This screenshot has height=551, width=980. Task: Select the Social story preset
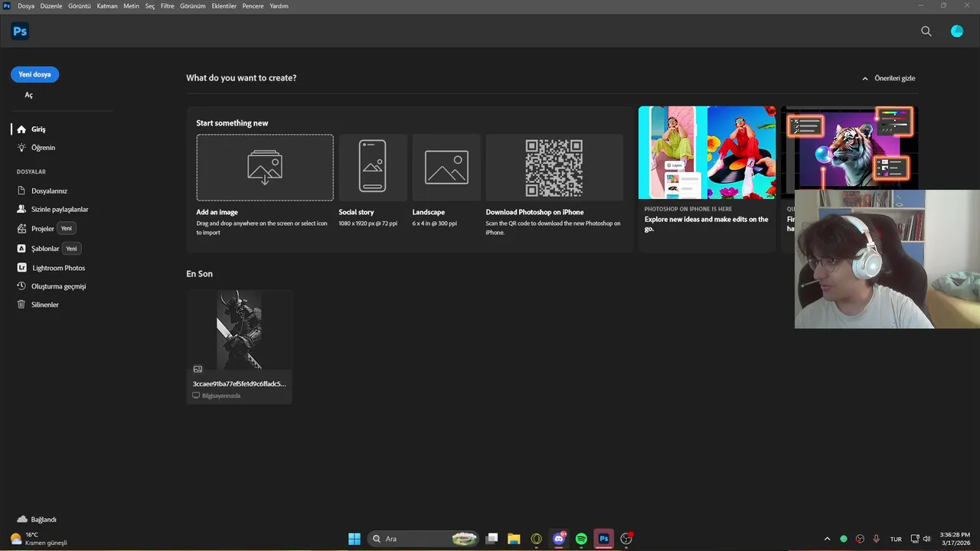(x=373, y=168)
